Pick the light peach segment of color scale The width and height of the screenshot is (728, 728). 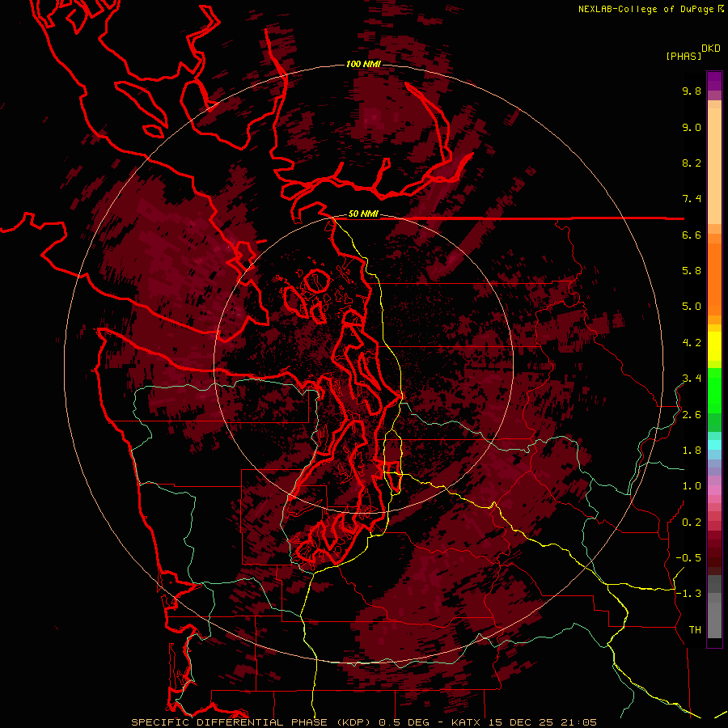[x=714, y=165]
